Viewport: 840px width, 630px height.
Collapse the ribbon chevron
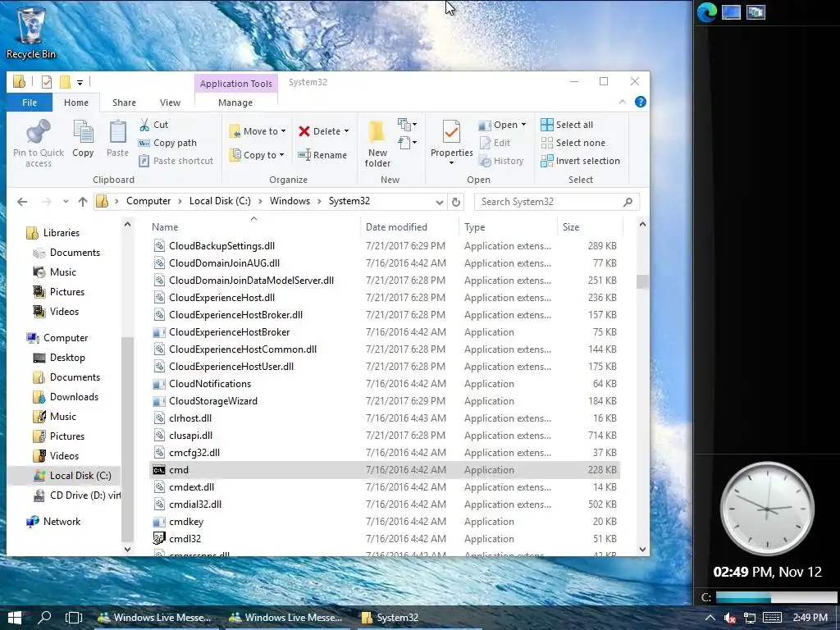pos(623,103)
